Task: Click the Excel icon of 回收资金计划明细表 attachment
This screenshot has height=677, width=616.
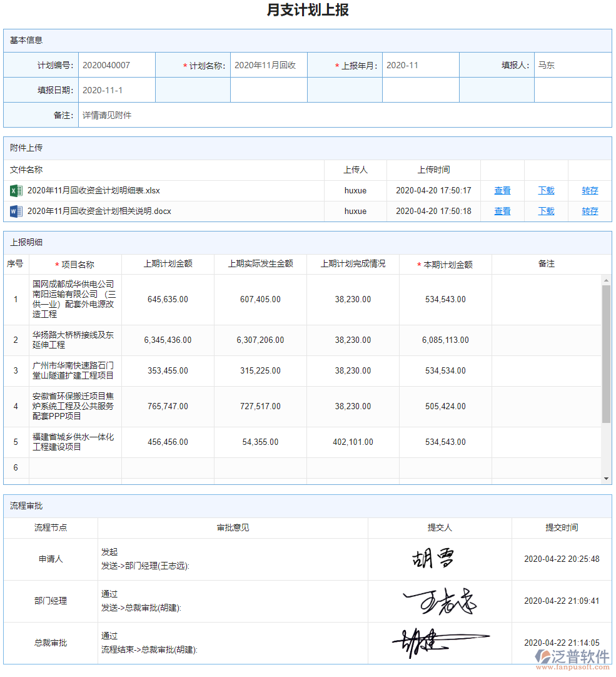Action: coord(16,190)
